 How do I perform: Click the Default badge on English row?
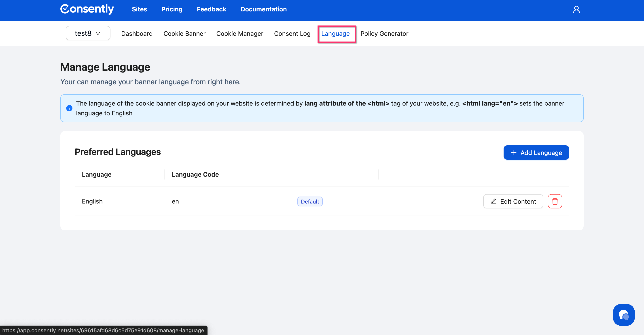[x=310, y=201]
